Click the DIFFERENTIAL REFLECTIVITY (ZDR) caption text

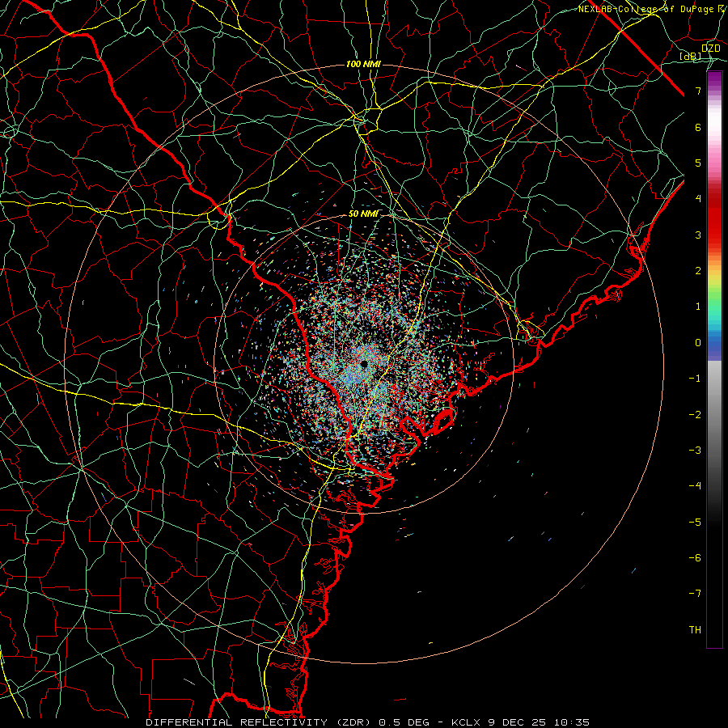260,722
